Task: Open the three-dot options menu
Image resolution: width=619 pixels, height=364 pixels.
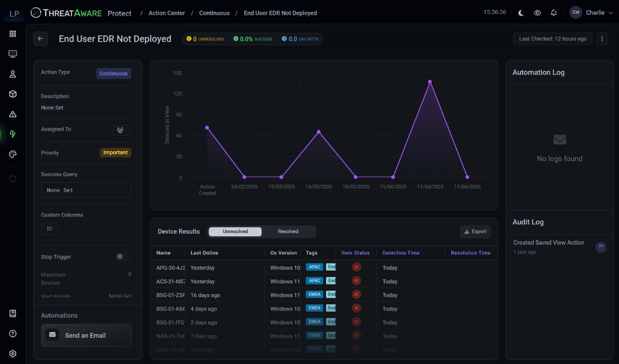Action: coord(602,39)
